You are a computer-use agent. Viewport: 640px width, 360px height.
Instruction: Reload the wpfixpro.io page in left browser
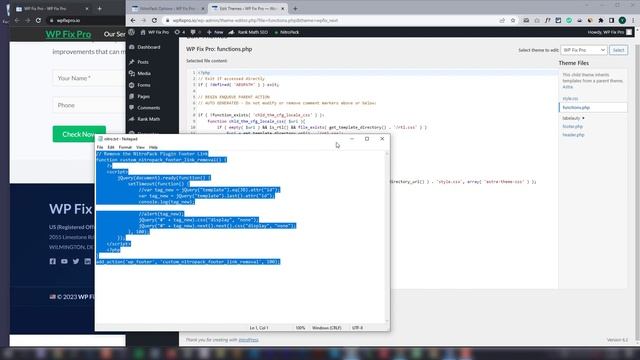click(38, 20)
